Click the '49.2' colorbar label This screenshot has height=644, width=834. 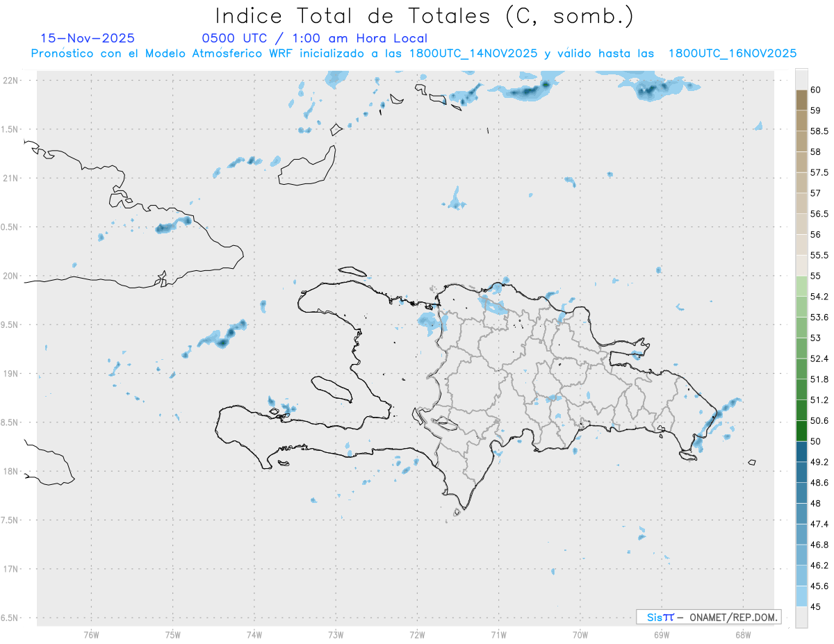819,462
